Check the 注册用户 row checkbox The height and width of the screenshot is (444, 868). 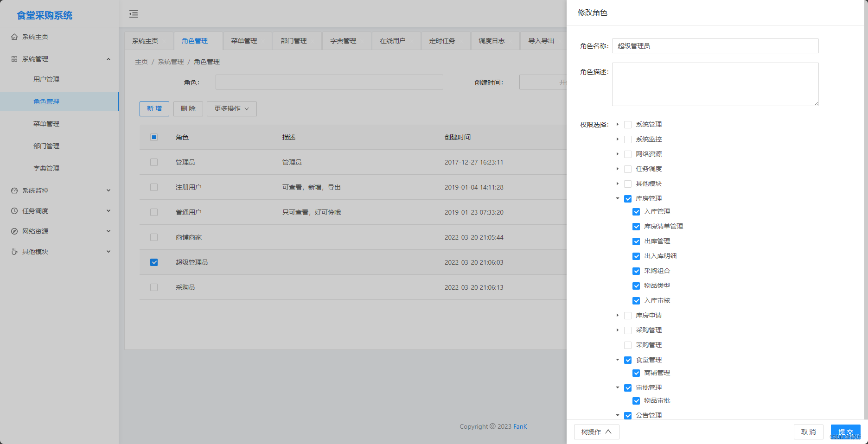click(x=154, y=187)
